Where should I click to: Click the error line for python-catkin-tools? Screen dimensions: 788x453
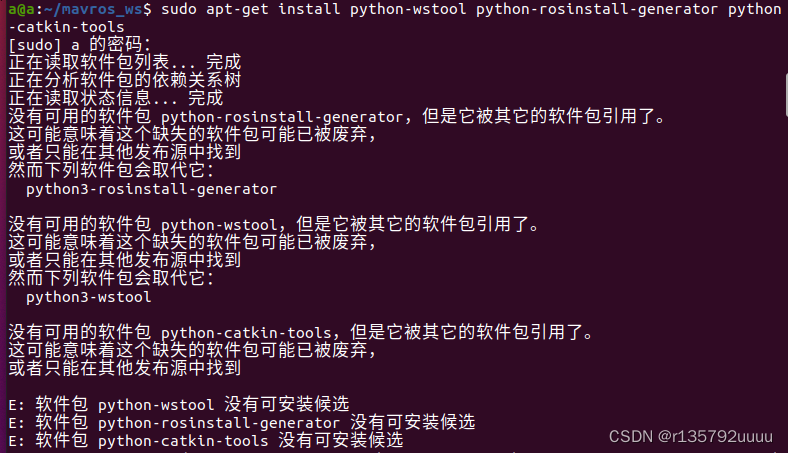(206, 440)
